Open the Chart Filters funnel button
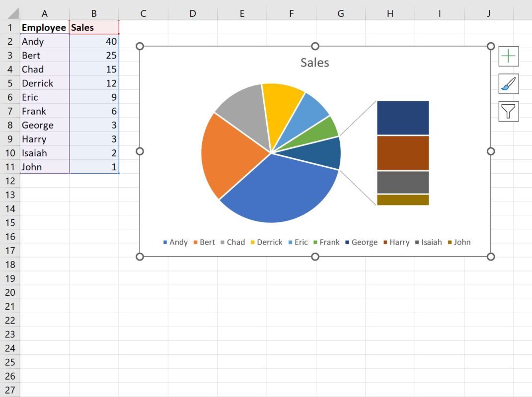Screen dimensions: 532x397 click(x=508, y=111)
